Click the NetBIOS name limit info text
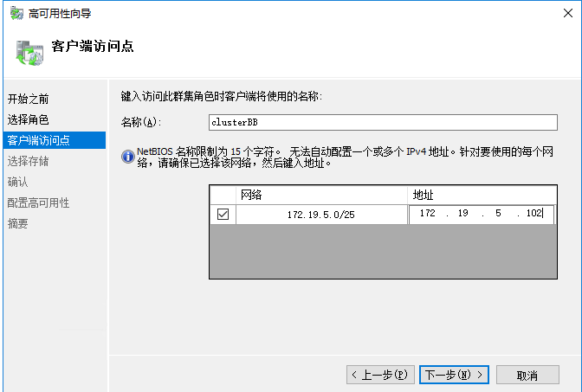This screenshot has width=582, height=392. point(345,157)
